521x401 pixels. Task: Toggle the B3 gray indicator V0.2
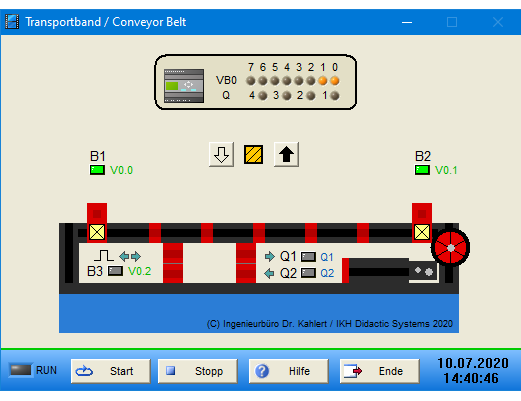pos(115,271)
